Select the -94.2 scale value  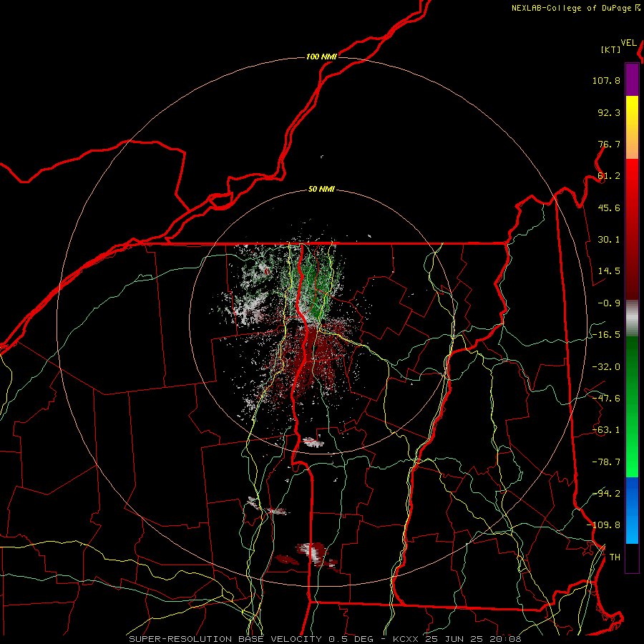pyautogui.click(x=606, y=494)
